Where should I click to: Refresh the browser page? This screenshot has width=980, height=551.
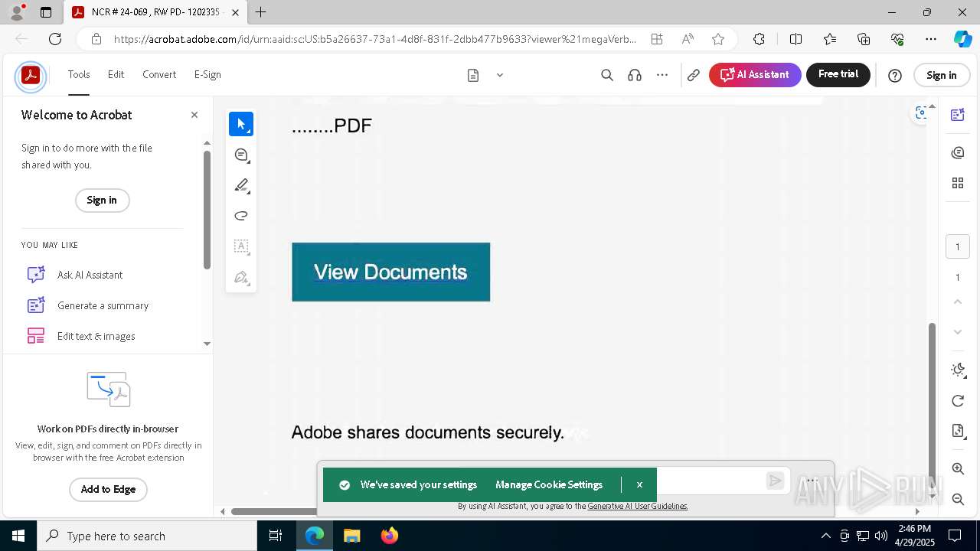click(x=55, y=39)
